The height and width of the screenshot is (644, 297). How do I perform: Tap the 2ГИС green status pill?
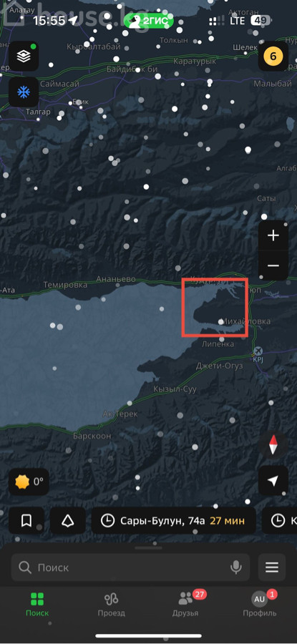149,21
